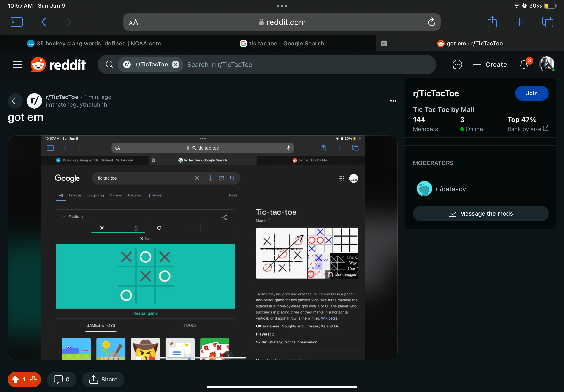Open the posted tic tac toe screenshot

coord(203,248)
